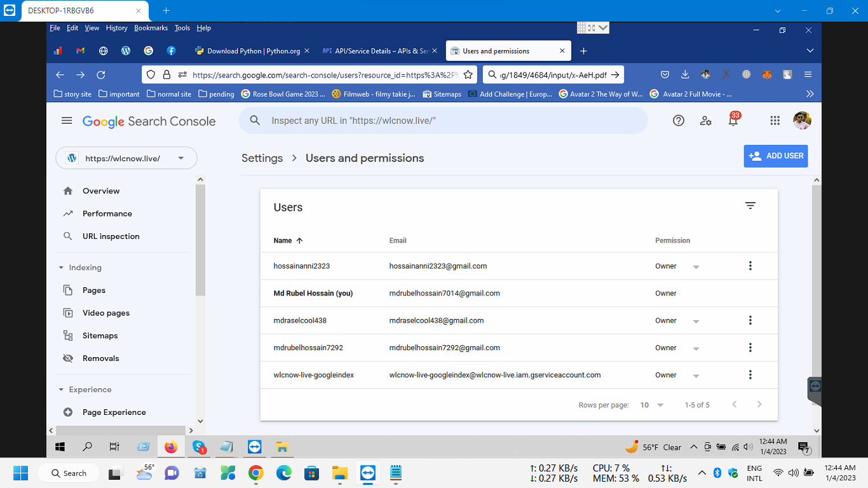Open the Search Console hamburger menu
This screenshot has width=868, height=488.
coord(67,121)
